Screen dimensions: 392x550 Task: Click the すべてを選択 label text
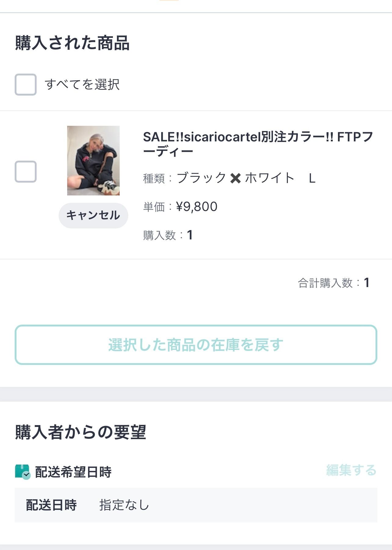coord(82,85)
